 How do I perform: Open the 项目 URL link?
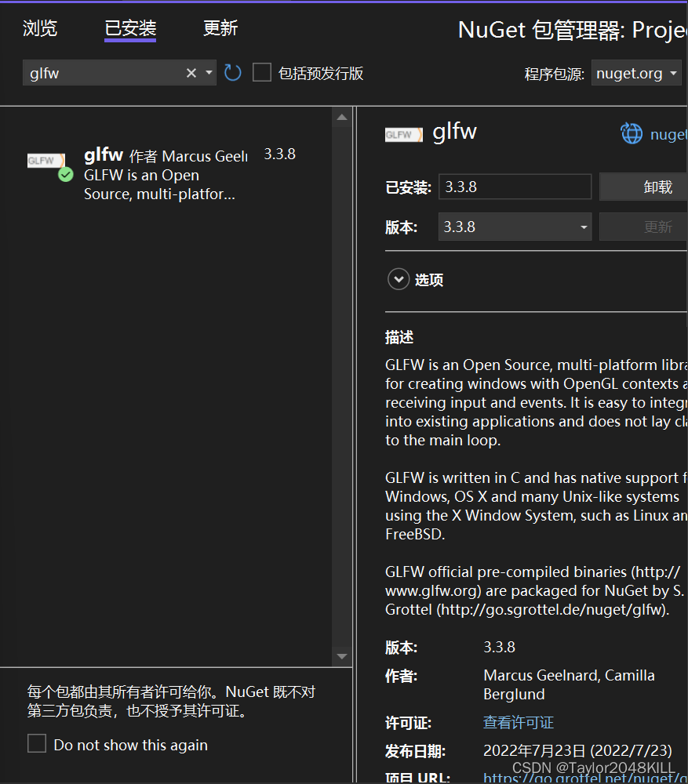(x=585, y=778)
